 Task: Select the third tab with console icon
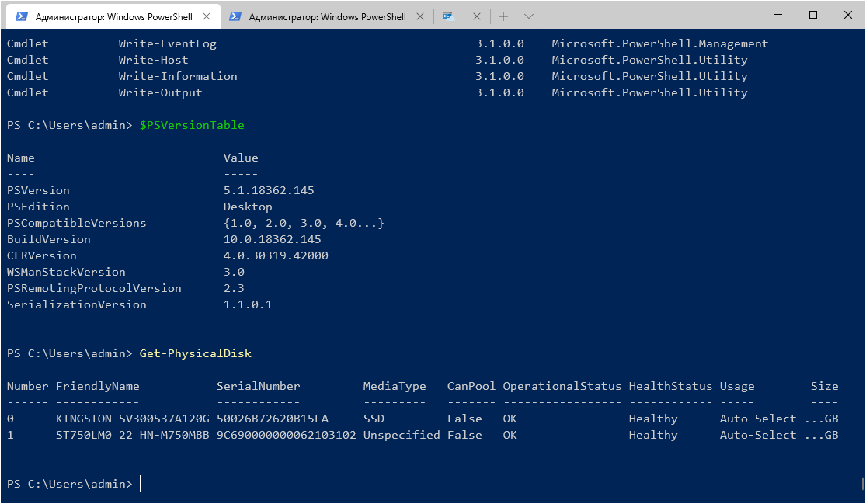(449, 16)
